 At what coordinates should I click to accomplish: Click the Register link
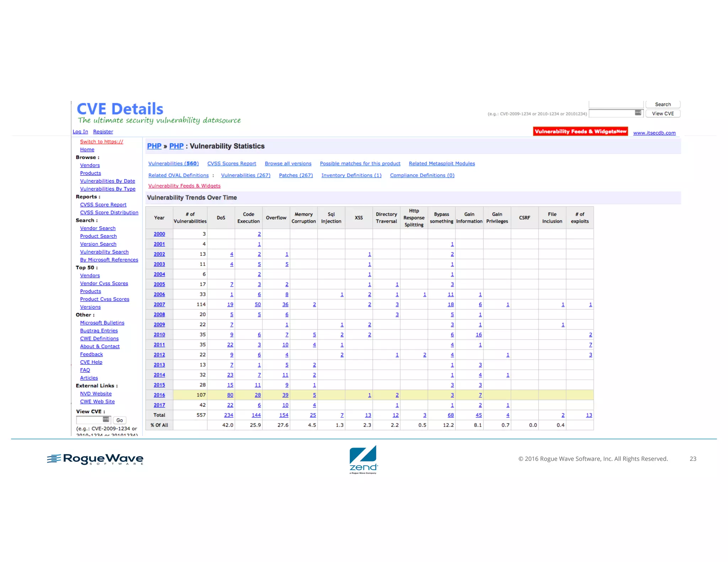[103, 132]
